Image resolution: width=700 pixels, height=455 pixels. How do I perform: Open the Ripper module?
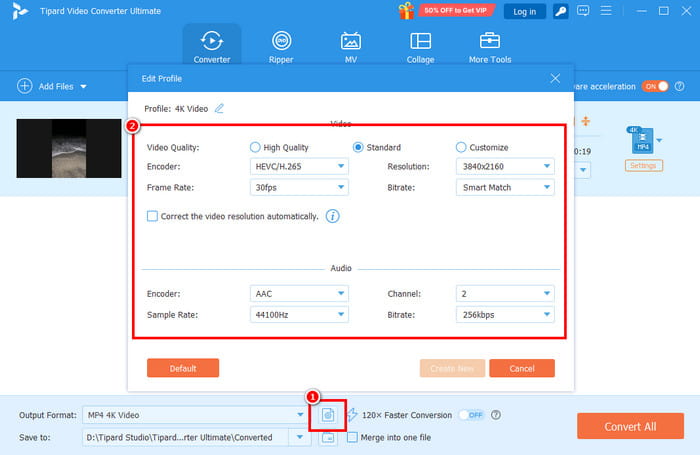[x=281, y=47]
